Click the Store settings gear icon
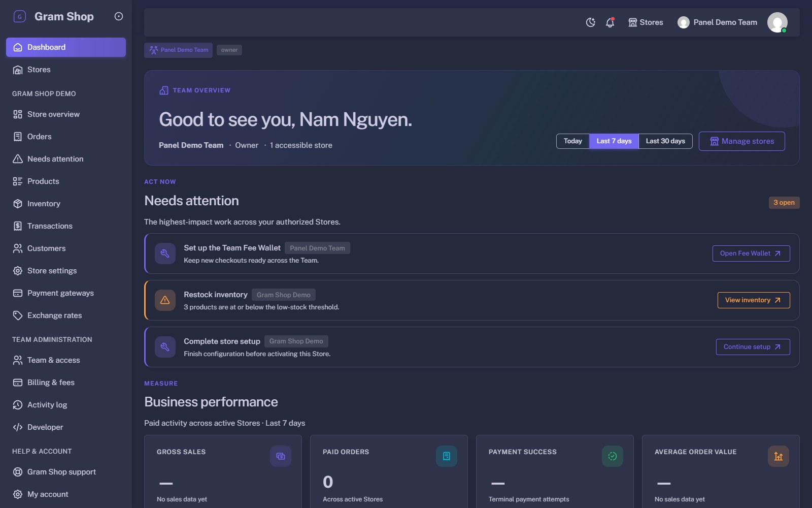 pos(18,271)
